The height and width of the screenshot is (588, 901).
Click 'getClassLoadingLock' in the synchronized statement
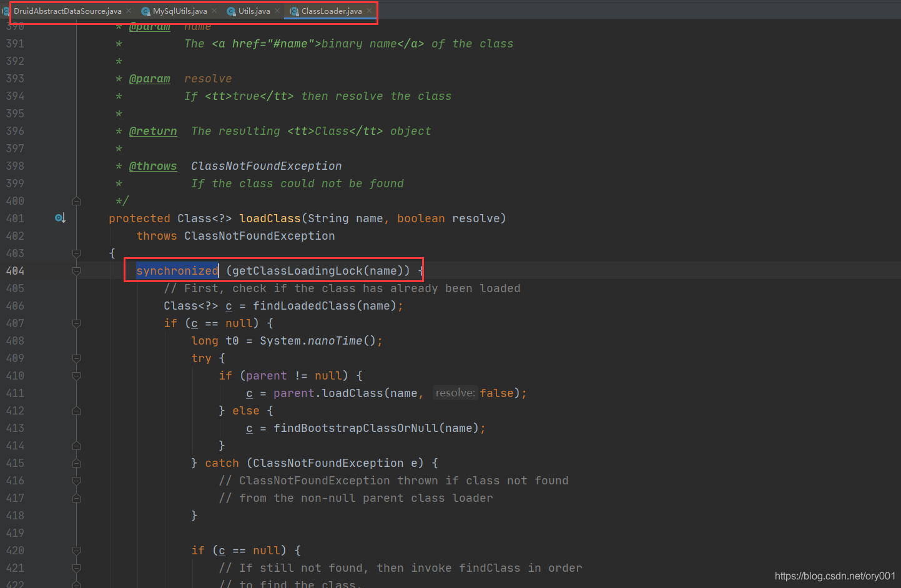297,271
